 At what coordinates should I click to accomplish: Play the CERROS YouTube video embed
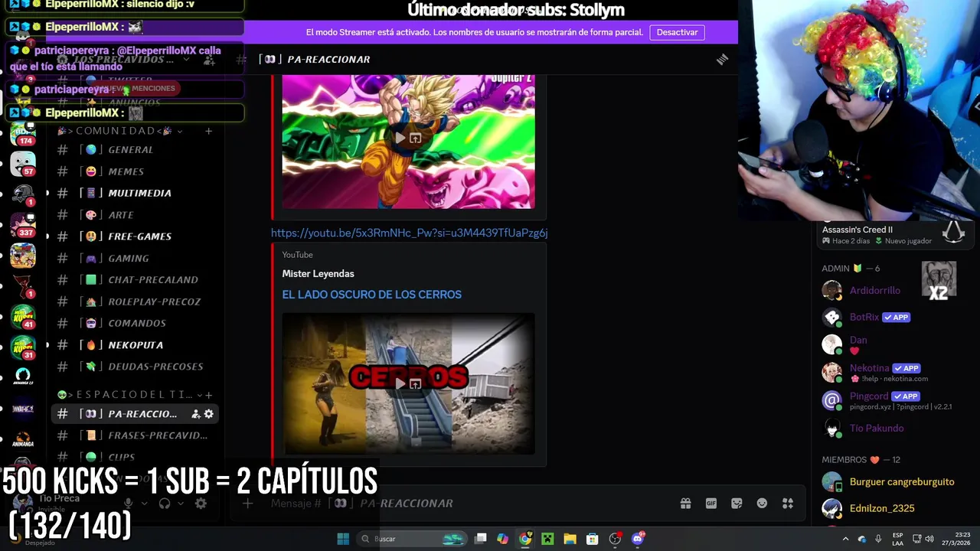click(x=400, y=383)
